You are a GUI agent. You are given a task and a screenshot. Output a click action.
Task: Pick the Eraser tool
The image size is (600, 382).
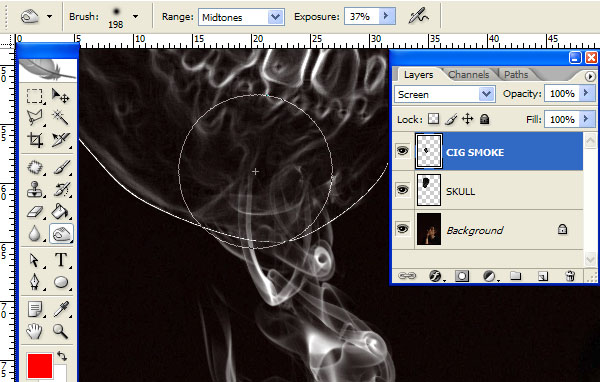coord(35,211)
